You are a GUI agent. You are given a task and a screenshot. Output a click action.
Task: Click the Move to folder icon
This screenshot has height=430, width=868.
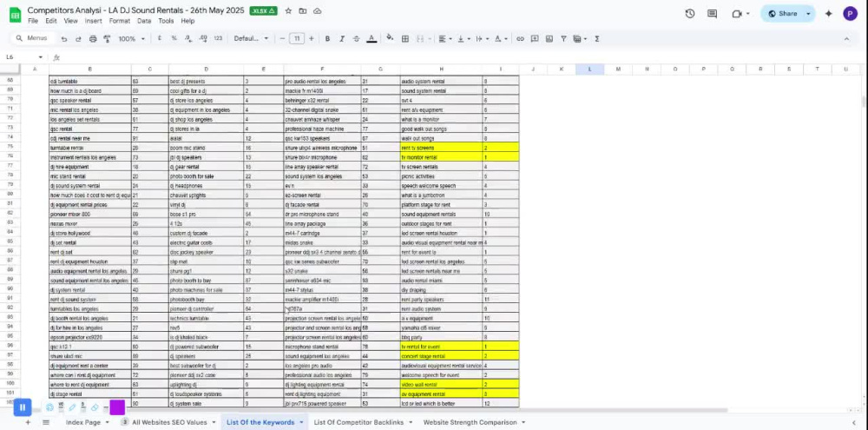click(303, 11)
